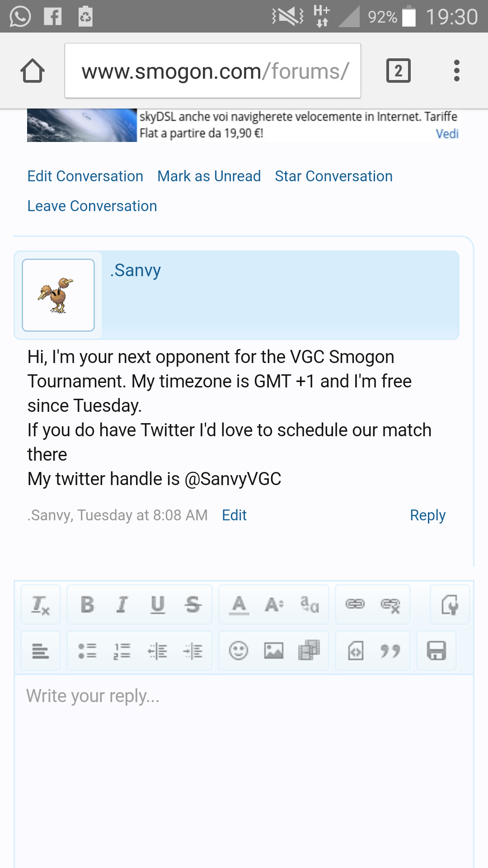The width and height of the screenshot is (488, 868).
Task: Open the browser three-dot menu
Action: pyautogui.click(x=457, y=71)
